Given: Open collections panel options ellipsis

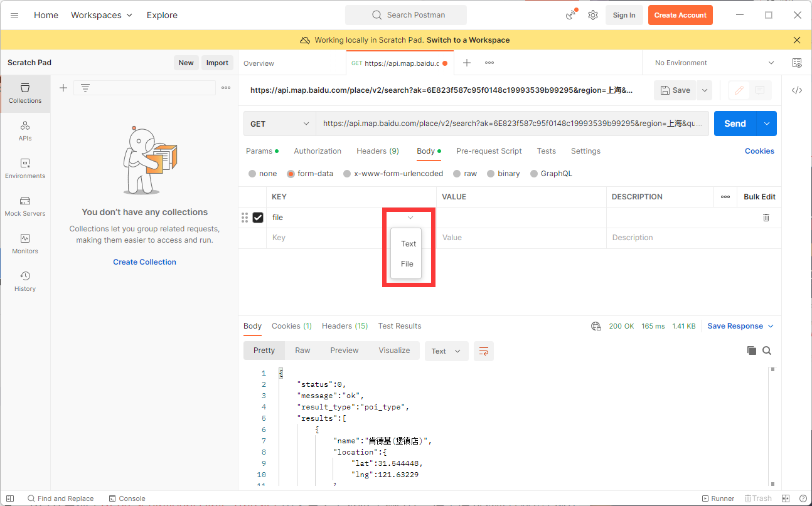Looking at the screenshot, I should (226, 88).
